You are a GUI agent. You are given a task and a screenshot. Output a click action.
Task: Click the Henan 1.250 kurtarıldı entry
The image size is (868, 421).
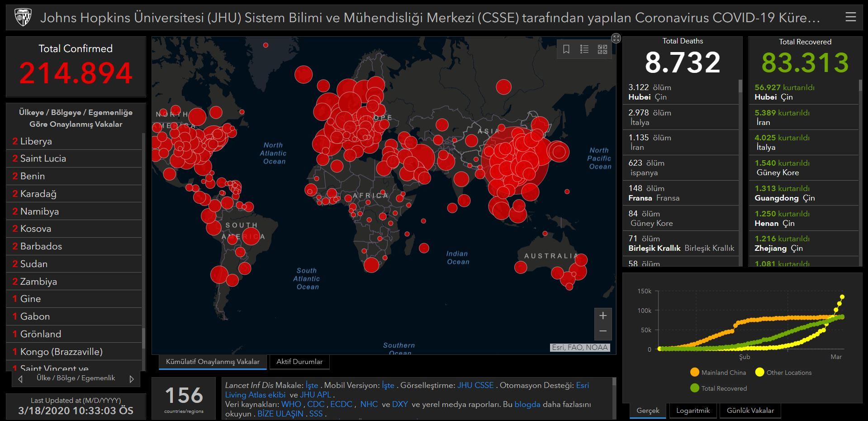tap(804, 218)
